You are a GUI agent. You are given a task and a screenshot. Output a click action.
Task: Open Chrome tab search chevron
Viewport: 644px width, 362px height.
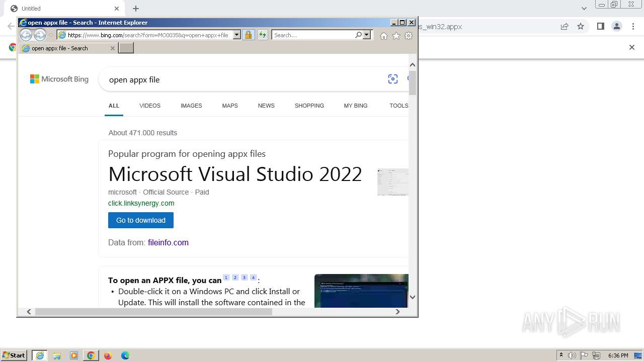click(x=584, y=9)
